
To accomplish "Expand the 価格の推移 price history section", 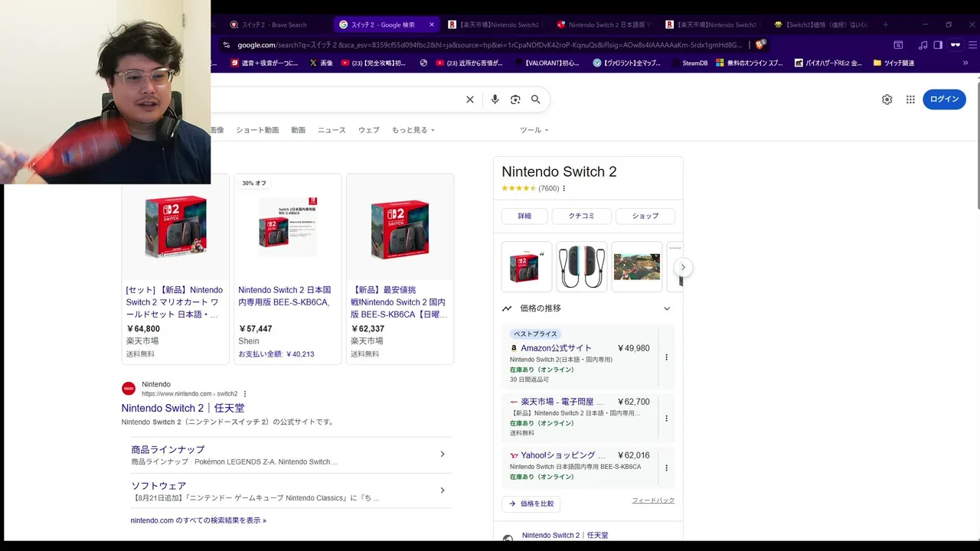I will click(667, 308).
